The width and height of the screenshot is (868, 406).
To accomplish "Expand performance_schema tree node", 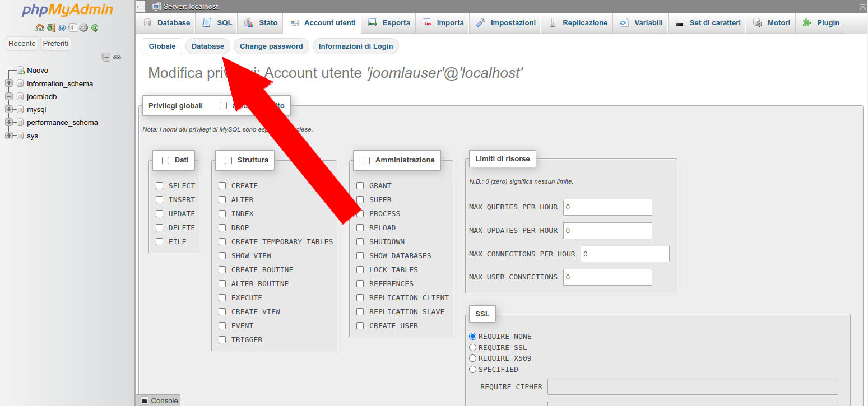I will (8, 122).
